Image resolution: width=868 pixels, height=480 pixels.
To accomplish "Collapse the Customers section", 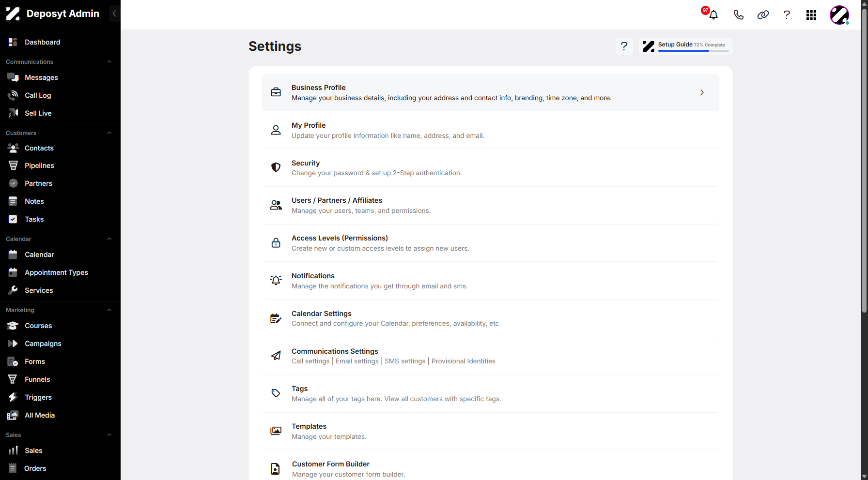I will 109,133.
